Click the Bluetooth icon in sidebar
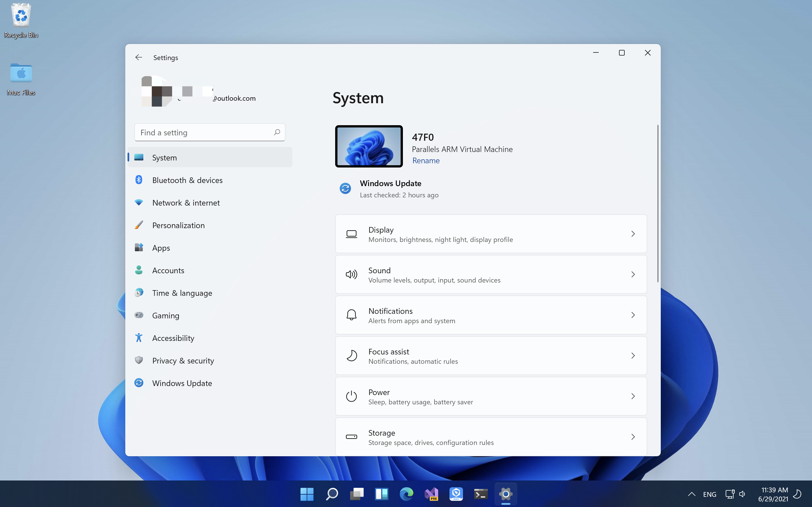 click(139, 180)
